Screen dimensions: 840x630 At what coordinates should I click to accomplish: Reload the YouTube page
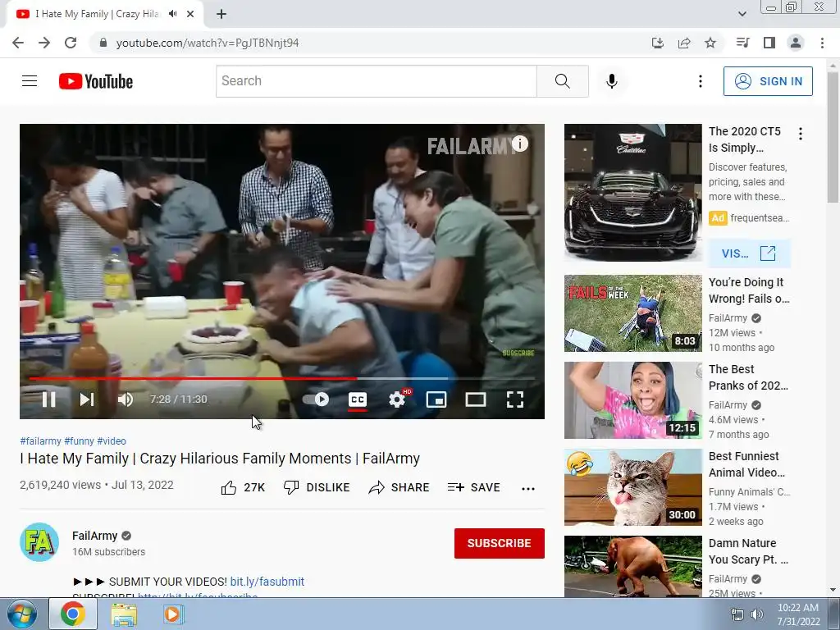click(71, 43)
